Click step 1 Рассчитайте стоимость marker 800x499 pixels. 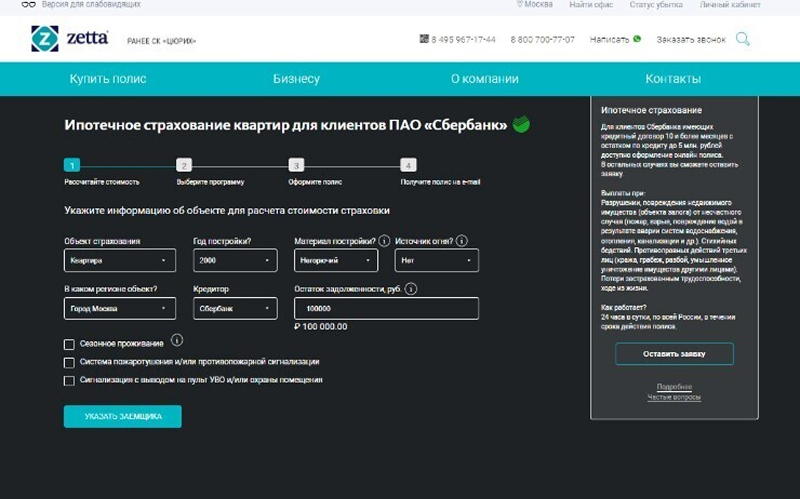tap(72, 165)
